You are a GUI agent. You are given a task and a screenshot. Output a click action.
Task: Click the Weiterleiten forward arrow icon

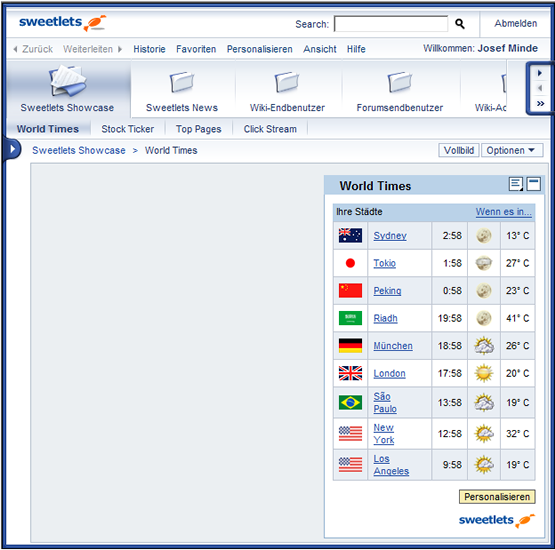pyautogui.click(x=120, y=49)
